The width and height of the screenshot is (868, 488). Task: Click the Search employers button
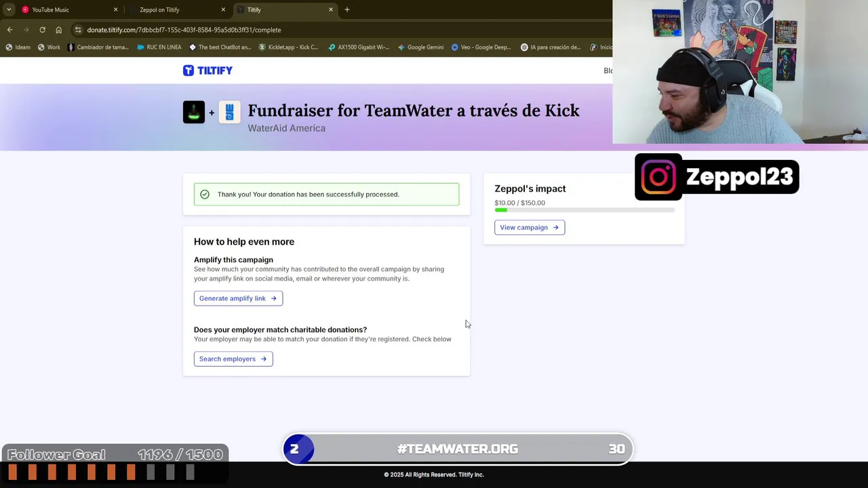click(x=233, y=359)
